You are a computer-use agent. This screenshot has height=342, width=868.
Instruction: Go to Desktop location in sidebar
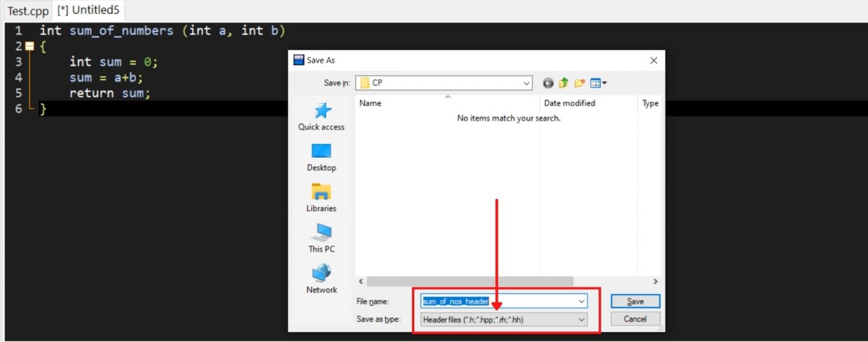pos(322,157)
